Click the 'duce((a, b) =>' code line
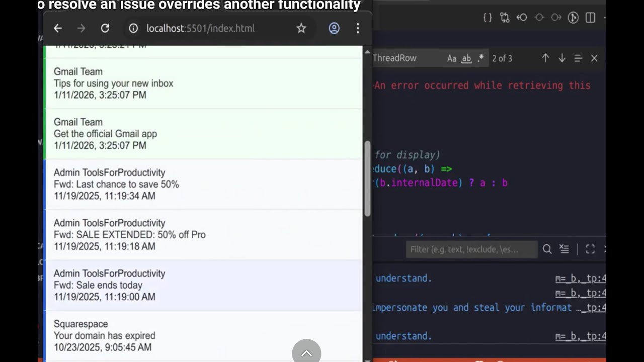 coord(413,169)
